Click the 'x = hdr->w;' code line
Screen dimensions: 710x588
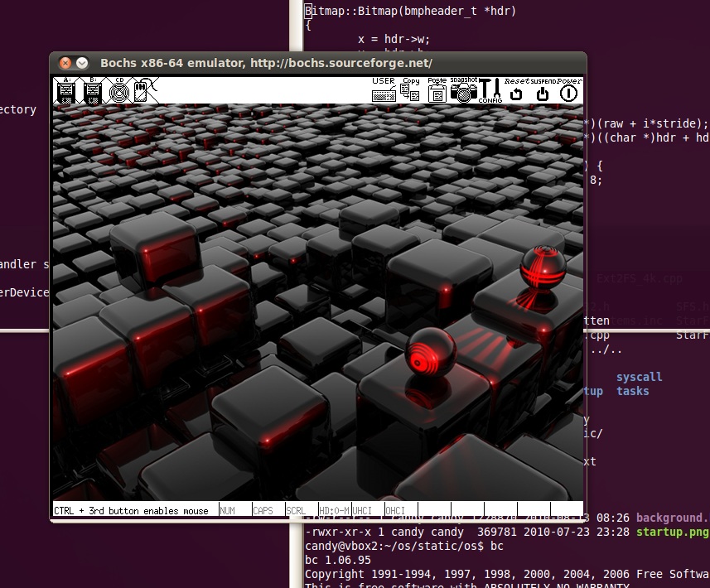[394, 39]
